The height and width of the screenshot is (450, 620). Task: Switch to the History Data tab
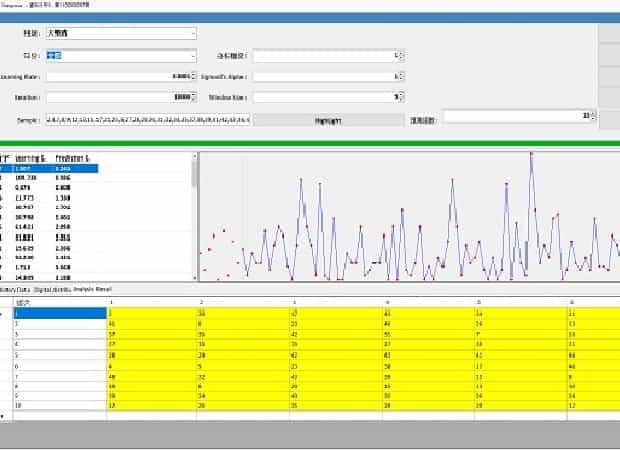click(15, 288)
